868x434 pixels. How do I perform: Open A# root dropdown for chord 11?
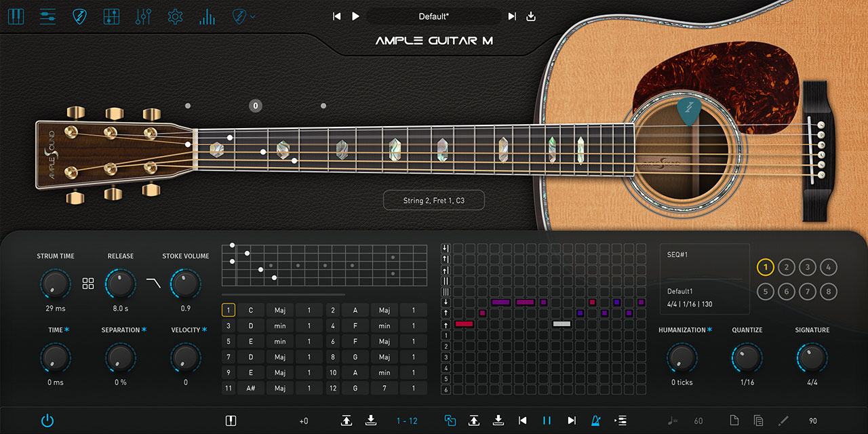[x=250, y=388]
